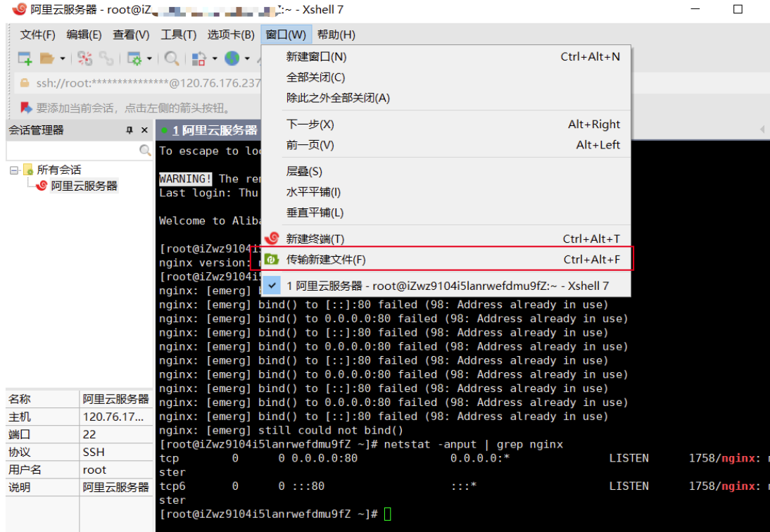Open the dropdown arrow beside color scheme icon

tap(215, 58)
